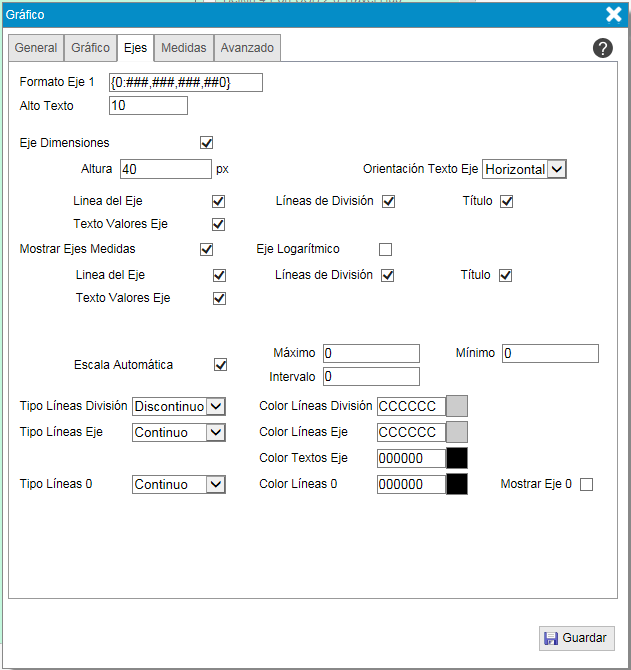The width and height of the screenshot is (631, 670).
Task: Toggle Mostrar Ejes Medidas checkbox
Action: pos(207,249)
